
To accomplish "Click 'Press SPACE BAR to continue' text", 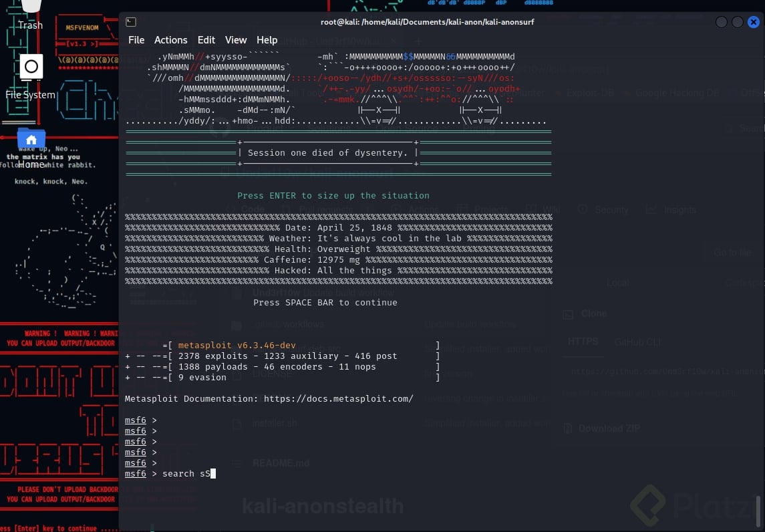I will click(325, 303).
